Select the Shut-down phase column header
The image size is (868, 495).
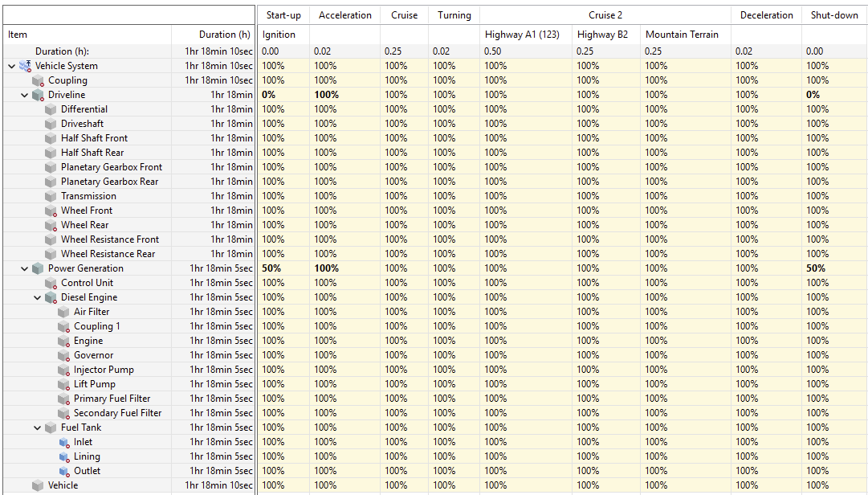tap(834, 15)
